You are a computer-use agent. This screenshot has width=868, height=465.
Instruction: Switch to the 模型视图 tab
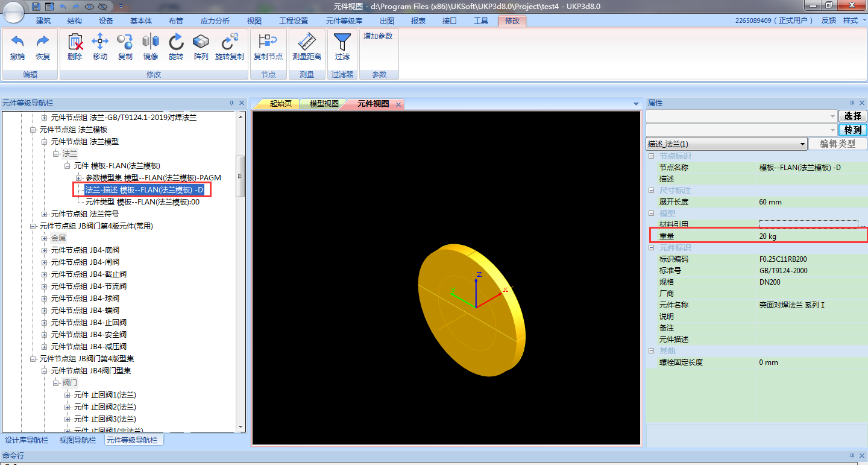[x=324, y=104]
